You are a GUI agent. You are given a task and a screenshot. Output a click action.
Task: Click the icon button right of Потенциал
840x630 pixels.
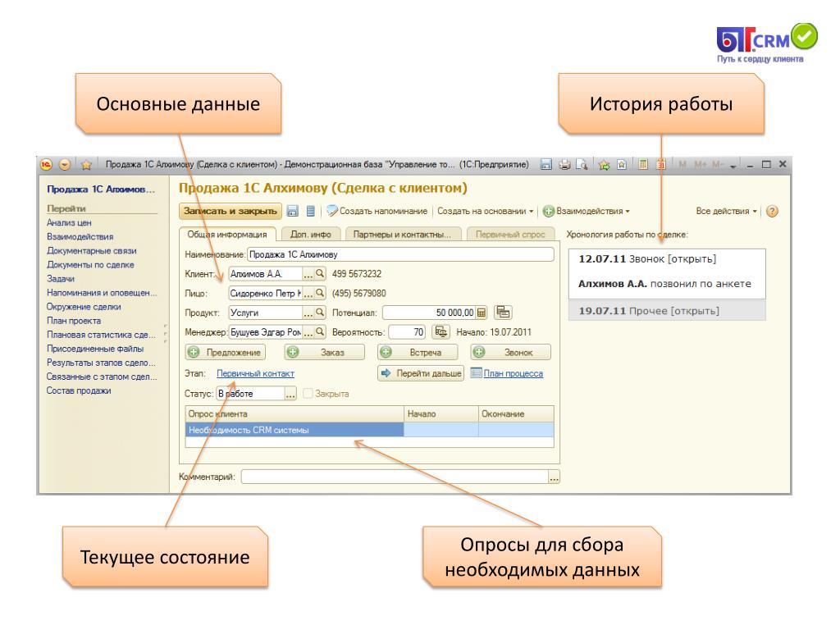pyautogui.click(x=503, y=312)
